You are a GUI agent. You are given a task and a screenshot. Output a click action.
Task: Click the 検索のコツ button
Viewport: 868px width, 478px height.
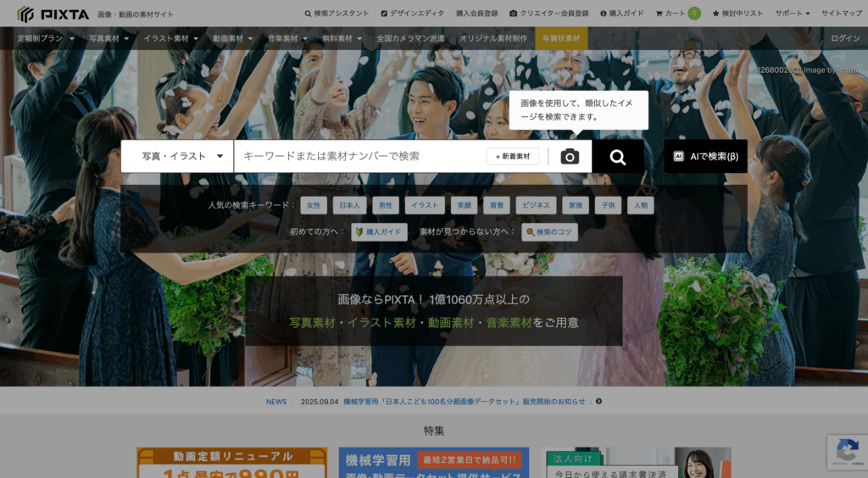[x=549, y=231]
